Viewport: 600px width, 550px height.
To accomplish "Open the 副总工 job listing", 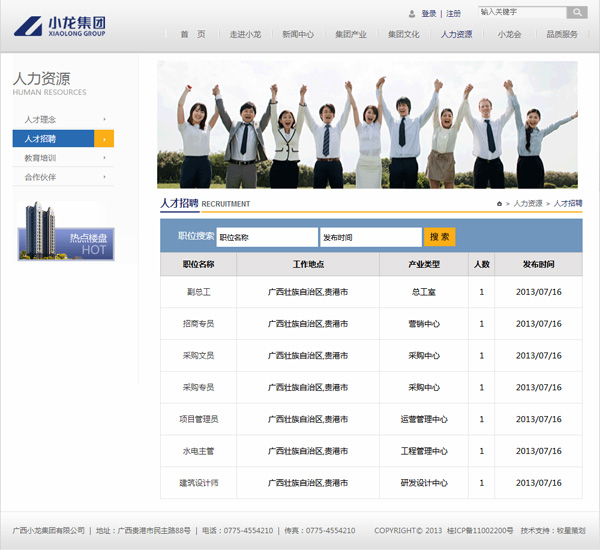I will [x=199, y=292].
